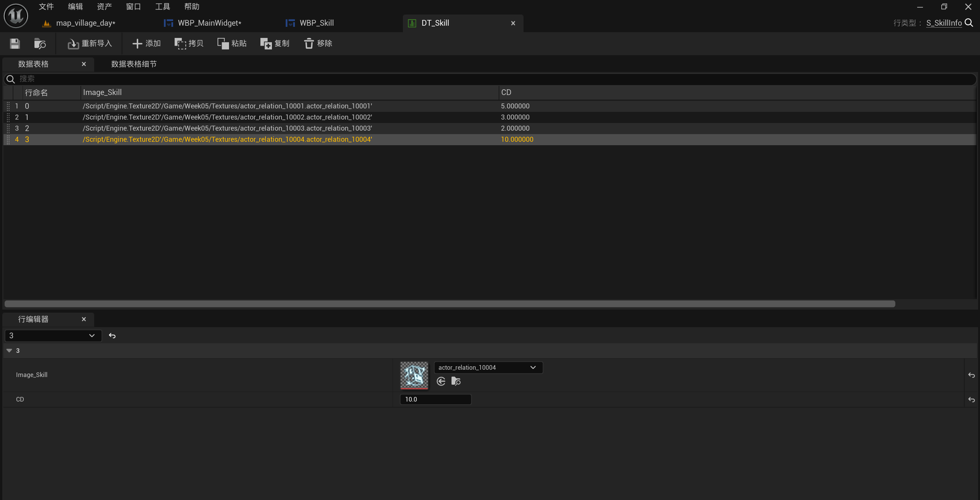The image size is (980, 500).
Task: Open the 文件 menu
Action: pos(46,7)
